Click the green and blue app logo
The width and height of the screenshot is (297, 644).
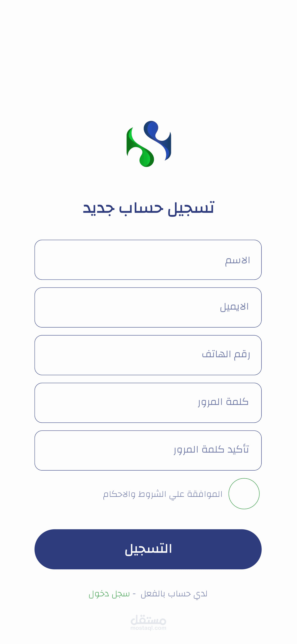tap(149, 144)
